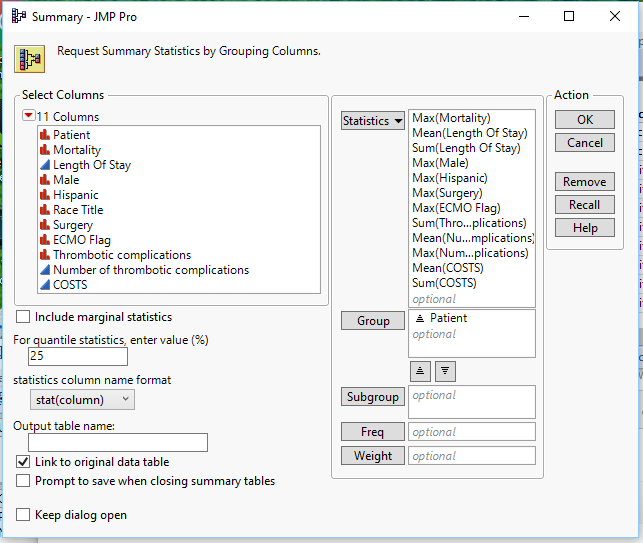Click nominal icon next to Surgery column

45,225
